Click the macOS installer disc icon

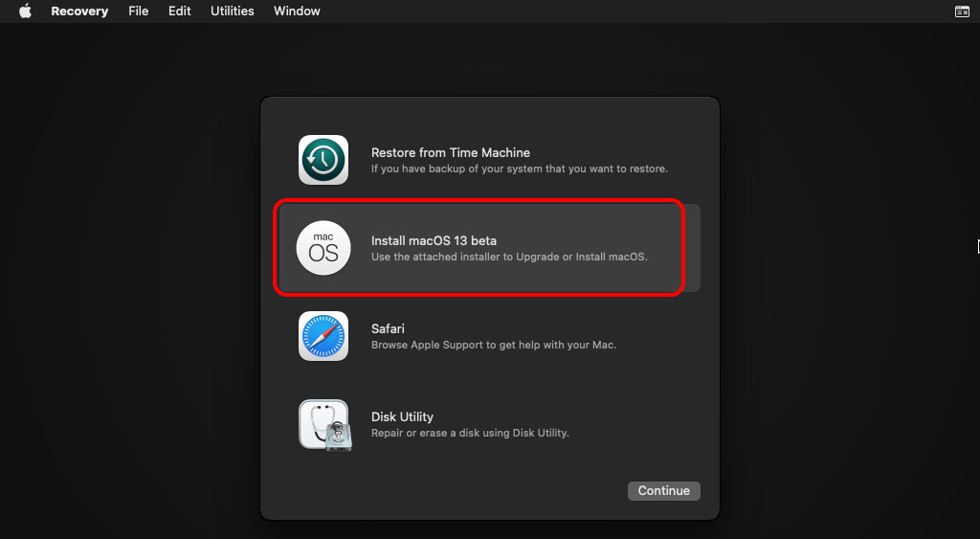pos(323,248)
